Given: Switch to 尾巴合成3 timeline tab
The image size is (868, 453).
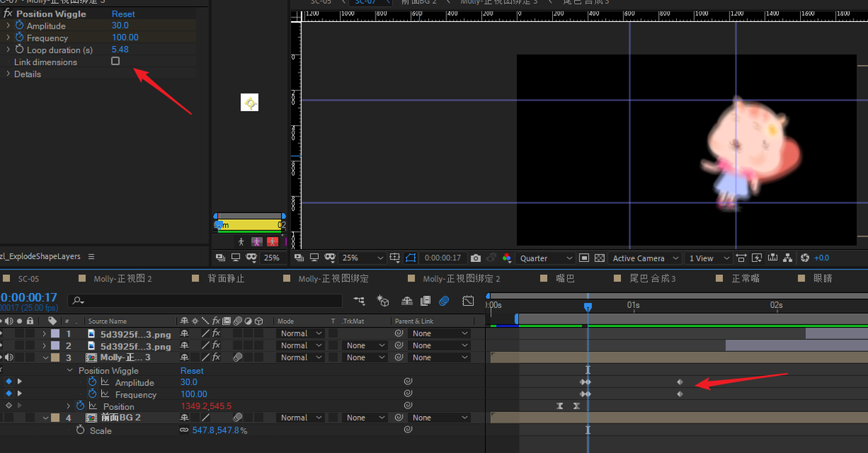Looking at the screenshot, I should coord(653,279).
